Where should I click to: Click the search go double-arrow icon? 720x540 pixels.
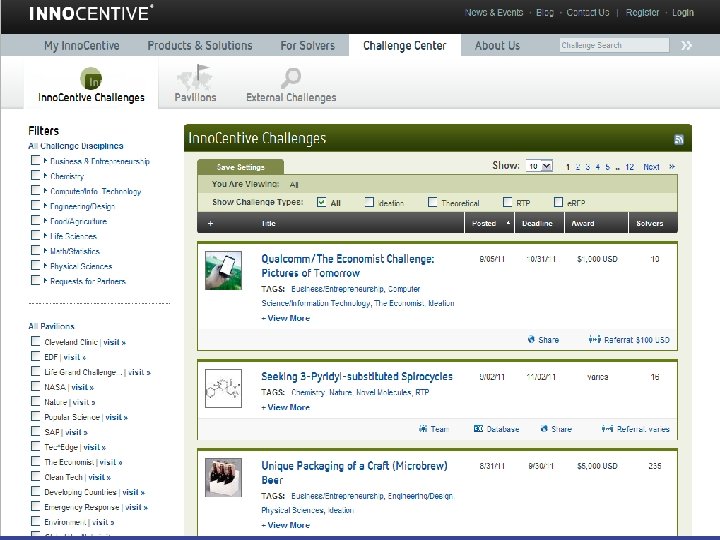(x=686, y=45)
